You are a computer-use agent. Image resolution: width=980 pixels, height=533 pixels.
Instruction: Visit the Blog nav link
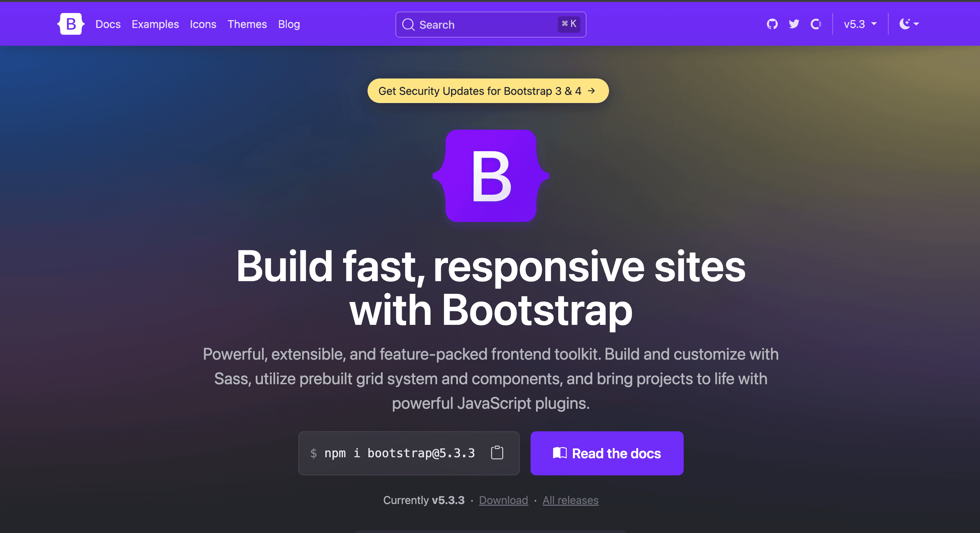[289, 24]
